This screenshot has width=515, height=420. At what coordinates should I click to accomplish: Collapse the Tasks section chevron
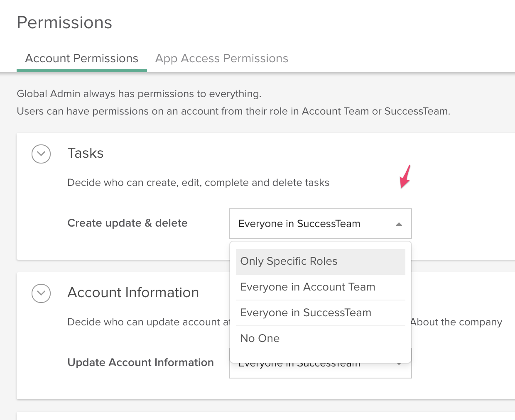(x=41, y=154)
